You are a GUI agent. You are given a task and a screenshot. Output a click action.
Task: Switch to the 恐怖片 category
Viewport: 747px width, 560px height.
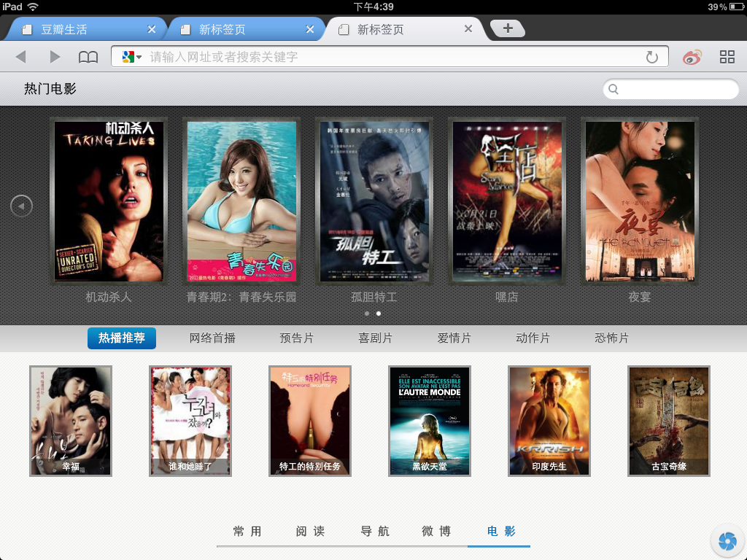(x=612, y=338)
